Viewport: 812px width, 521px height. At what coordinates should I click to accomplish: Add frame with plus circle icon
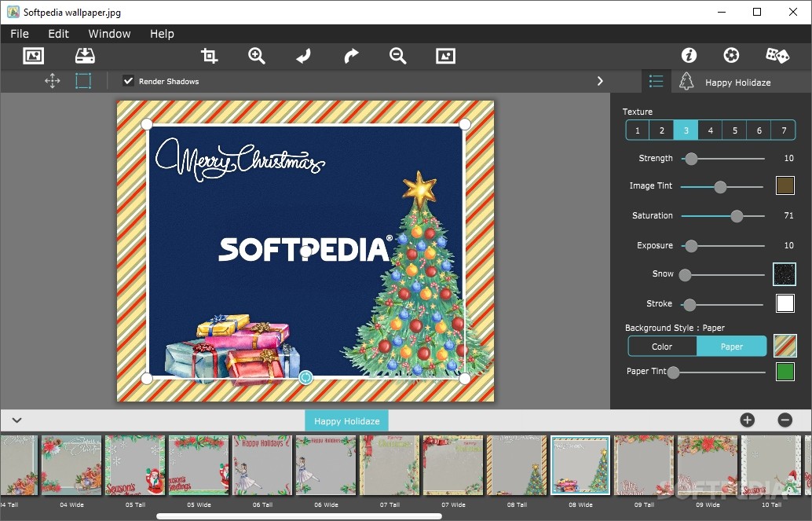click(748, 420)
